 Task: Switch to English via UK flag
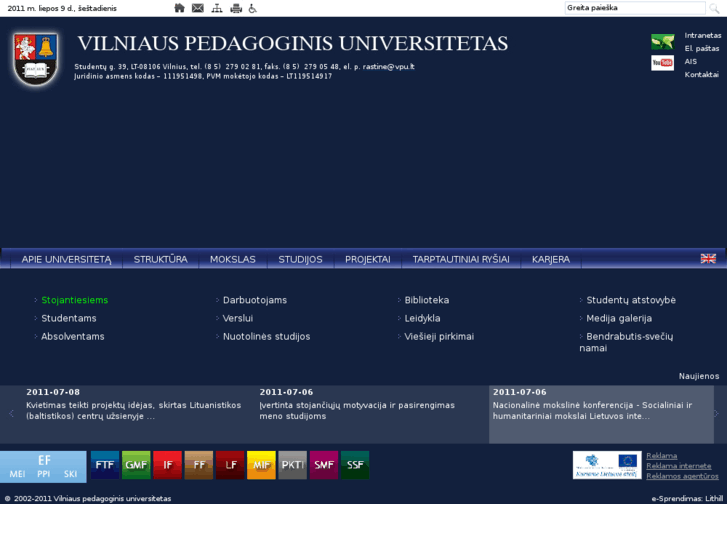click(708, 258)
